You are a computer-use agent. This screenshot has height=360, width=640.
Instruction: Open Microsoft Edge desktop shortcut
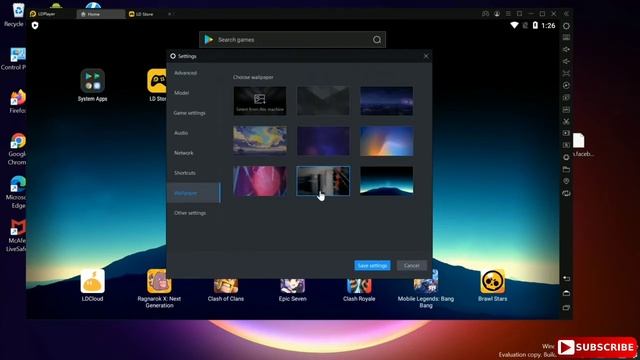18,192
